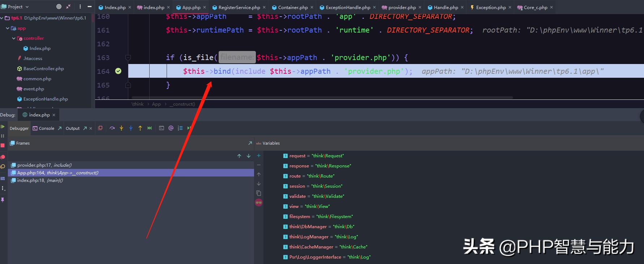
Task: Add a new watch with plus icon
Action: click(x=259, y=156)
